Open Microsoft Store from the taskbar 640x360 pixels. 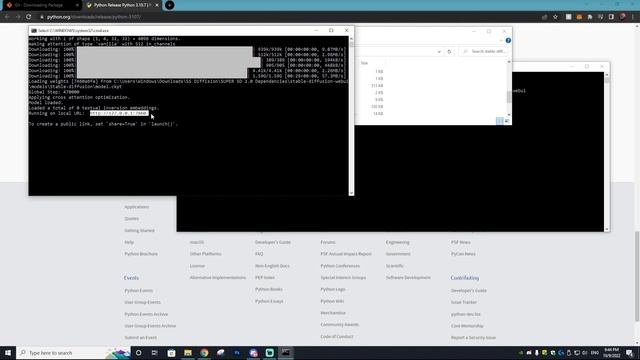[x=171, y=353]
